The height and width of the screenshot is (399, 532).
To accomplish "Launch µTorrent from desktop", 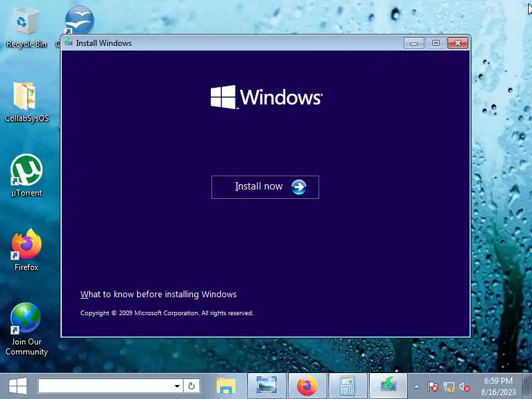I will coord(27,176).
